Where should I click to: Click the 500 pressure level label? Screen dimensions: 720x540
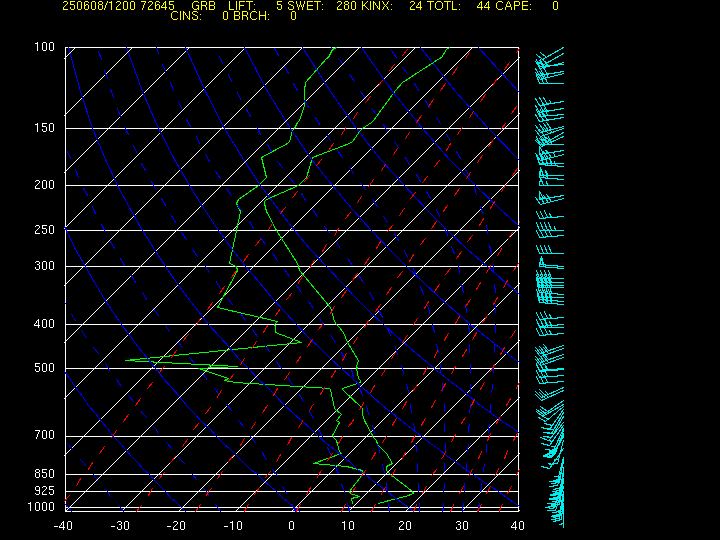45,368
